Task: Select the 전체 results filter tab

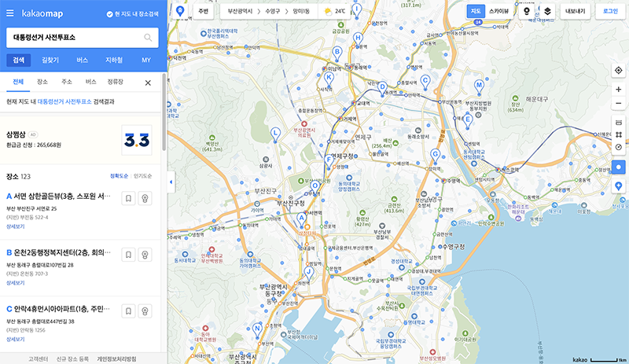Action: click(18, 82)
